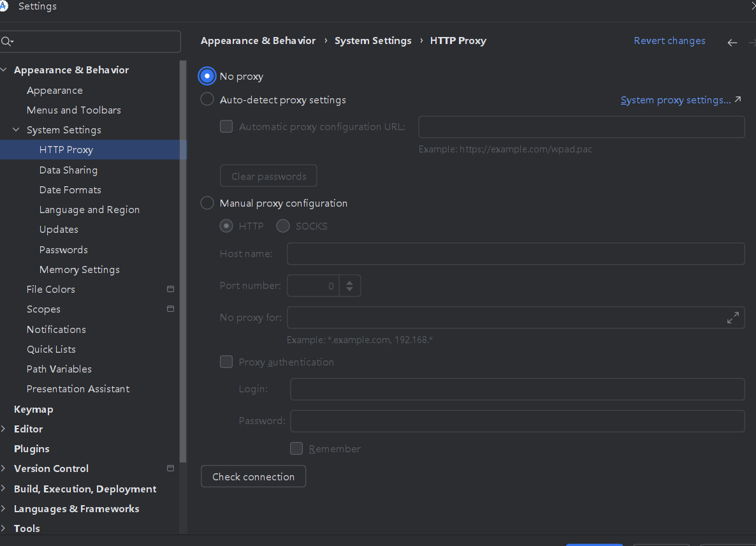
Task: Choose Manual proxy configuration radio button
Action: (207, 203)
